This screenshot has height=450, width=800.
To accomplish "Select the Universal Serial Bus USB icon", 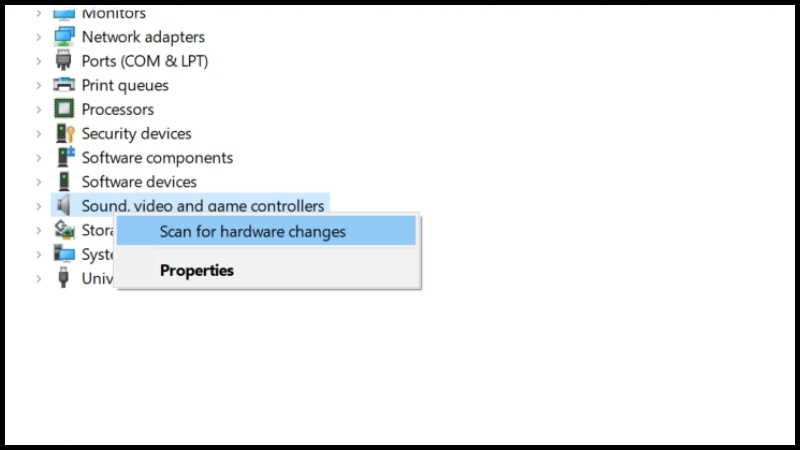I will (x=63, y=278).
